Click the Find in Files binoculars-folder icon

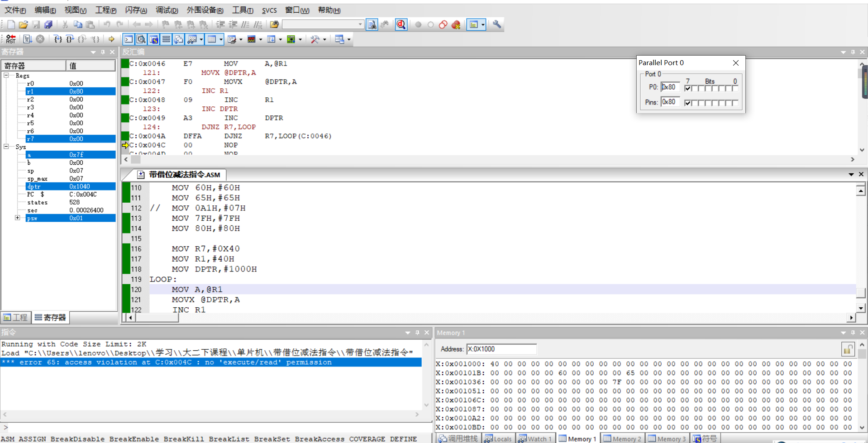274,25
